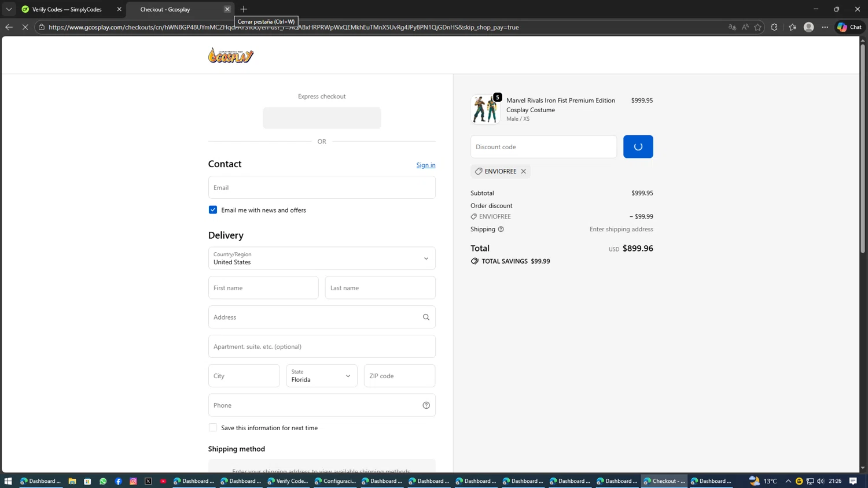Activate the read aloud icon
The height and width of the screenshot is (488, 868).
pyautogui.click(x=745, y=27)
